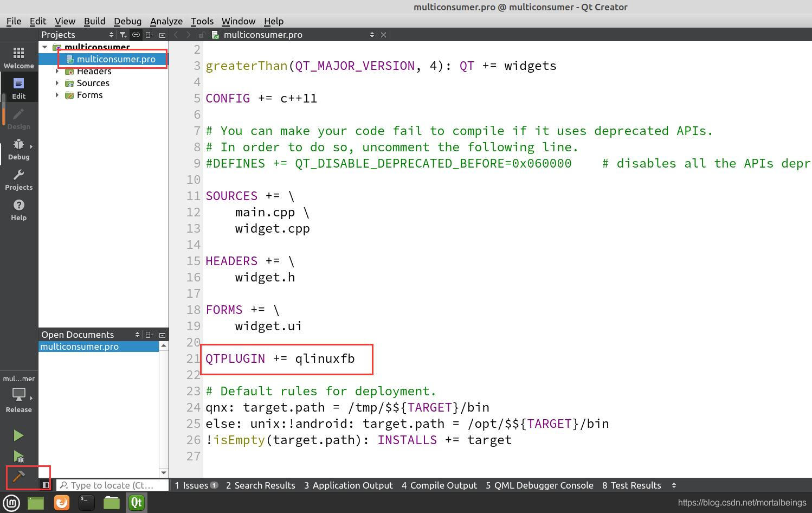This screenshot has width=812, height=513.
Task: Open kit selector monitor icon above Release
Action: point(18,394)
